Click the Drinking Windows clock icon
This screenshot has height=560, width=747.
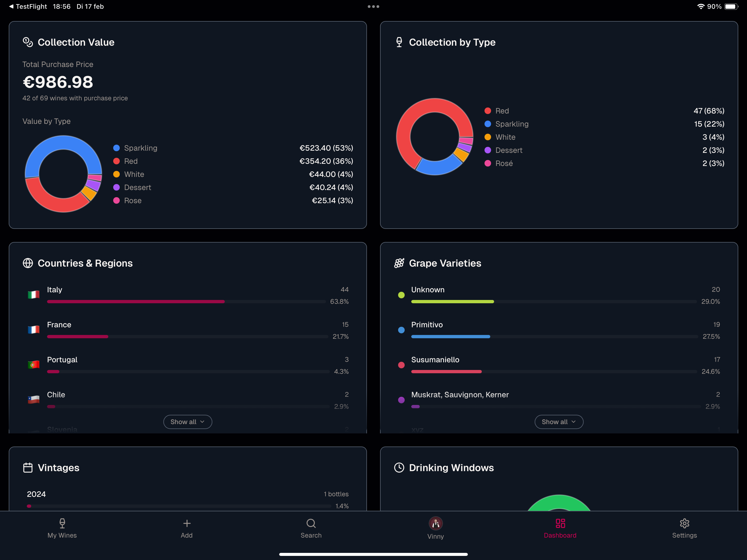click(399, 468)
